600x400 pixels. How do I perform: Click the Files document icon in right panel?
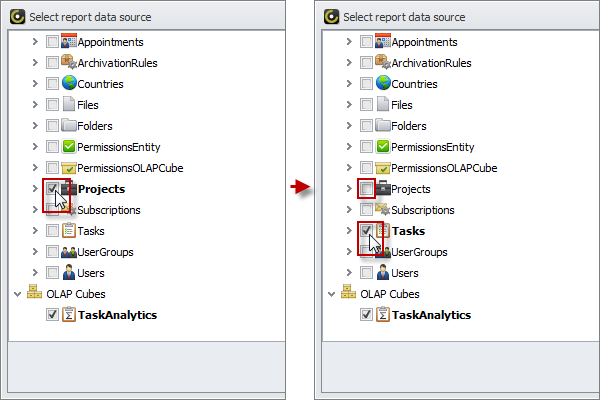382,105
